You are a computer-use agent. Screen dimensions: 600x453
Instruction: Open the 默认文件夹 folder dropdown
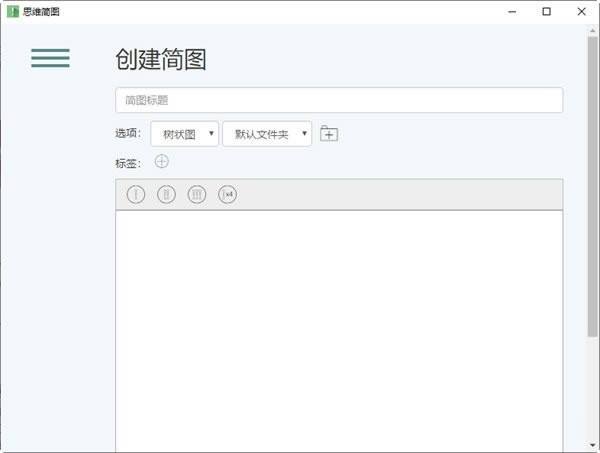point(266,134)
